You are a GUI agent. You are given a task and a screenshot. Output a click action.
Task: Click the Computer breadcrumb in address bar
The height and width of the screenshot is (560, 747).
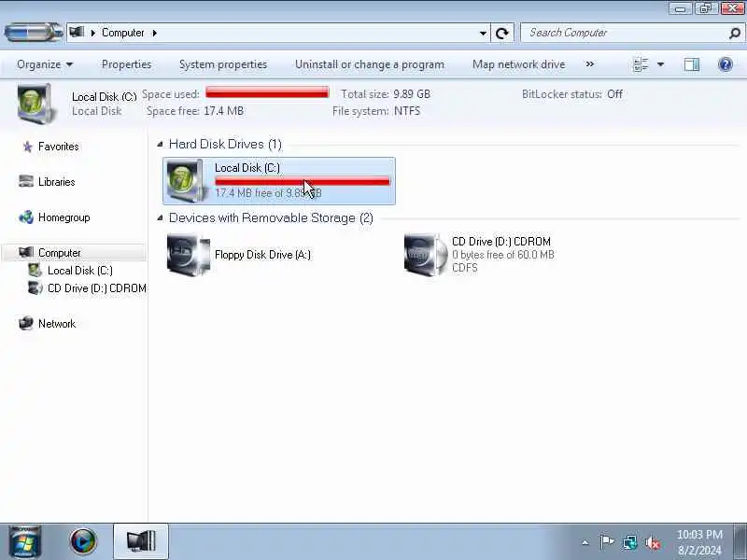click(x=123, y=33)
